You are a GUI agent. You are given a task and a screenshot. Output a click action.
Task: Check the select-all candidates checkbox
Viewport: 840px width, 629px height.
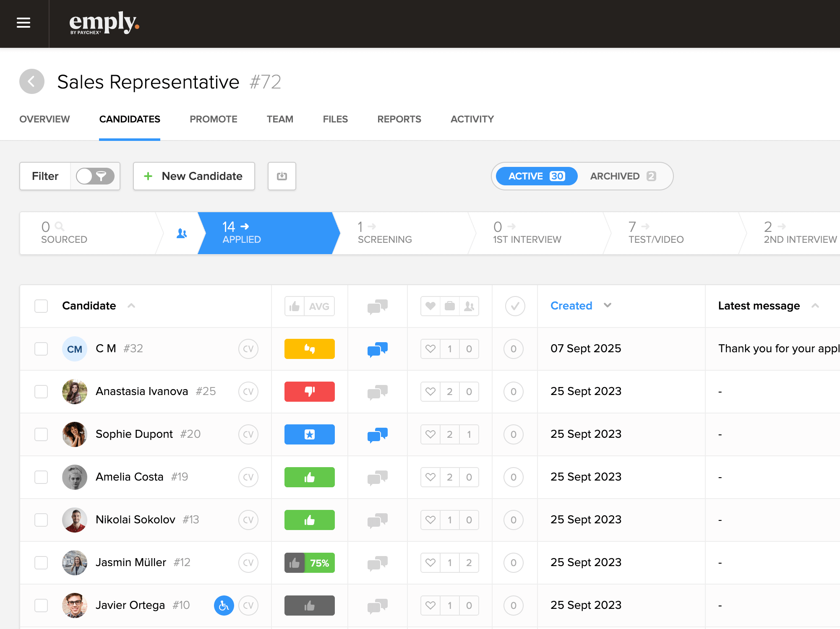point(41,306)
